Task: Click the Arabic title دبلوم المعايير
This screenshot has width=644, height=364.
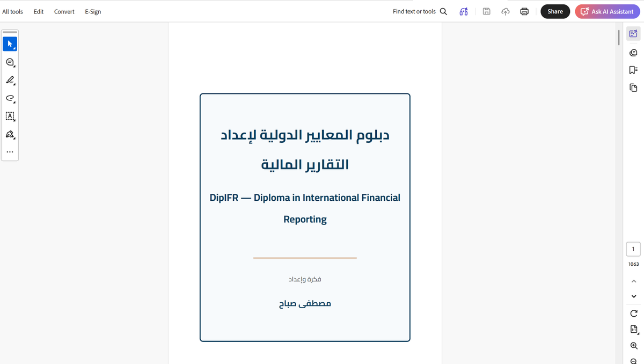Action: coord(305,135)
